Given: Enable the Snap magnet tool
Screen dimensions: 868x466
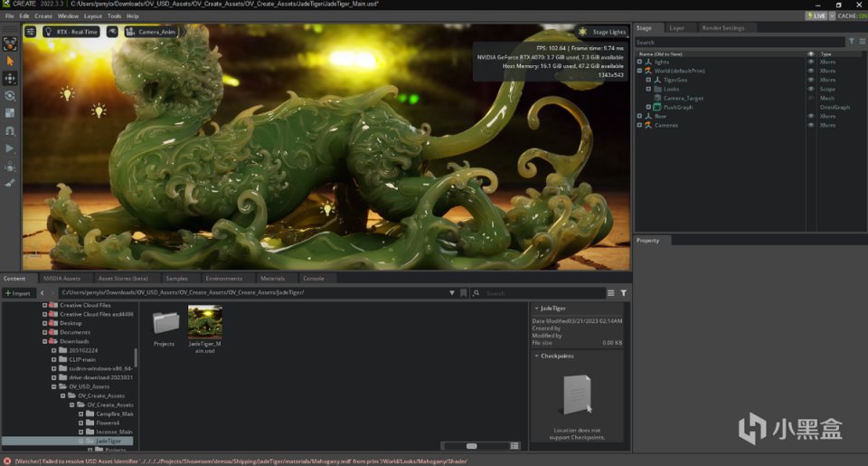Looking at the screenshot, I should [10, 130].
